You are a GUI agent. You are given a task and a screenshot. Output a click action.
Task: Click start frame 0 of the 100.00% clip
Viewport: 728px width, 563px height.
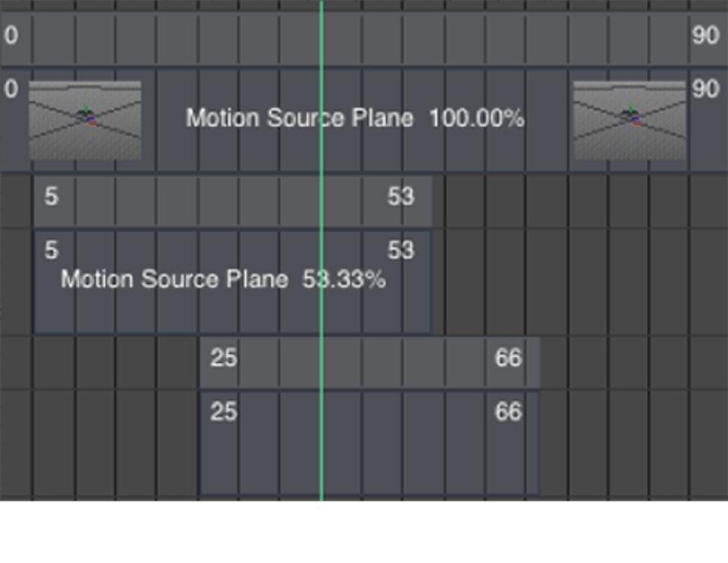(11, 89)
